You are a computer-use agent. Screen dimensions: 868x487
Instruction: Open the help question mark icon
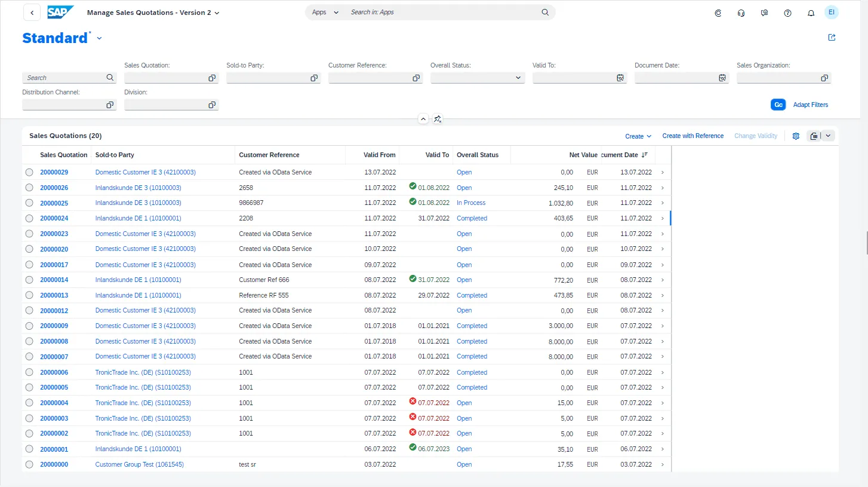tap(787, 13)
